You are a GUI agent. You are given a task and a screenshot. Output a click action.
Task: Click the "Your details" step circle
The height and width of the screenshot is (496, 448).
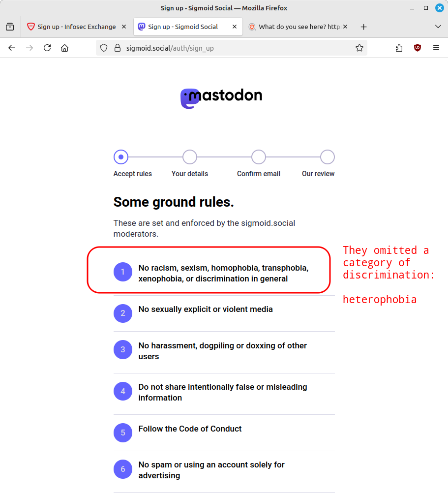coord(190,157)
